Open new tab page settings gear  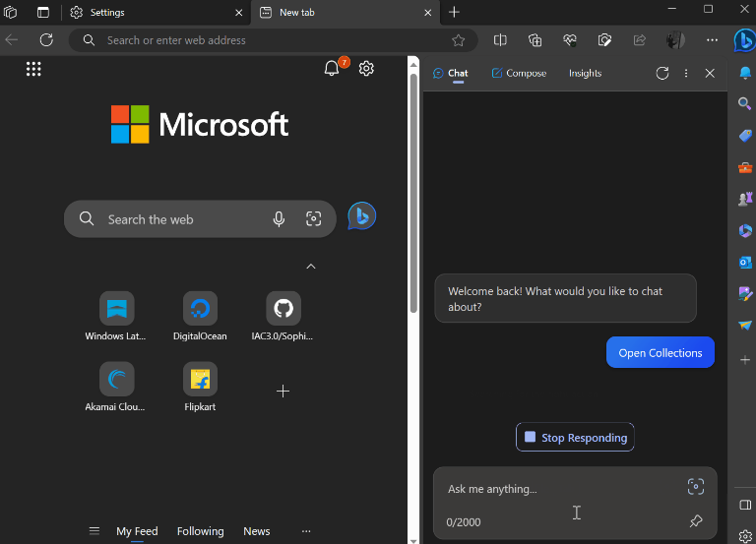coord(366,69)
